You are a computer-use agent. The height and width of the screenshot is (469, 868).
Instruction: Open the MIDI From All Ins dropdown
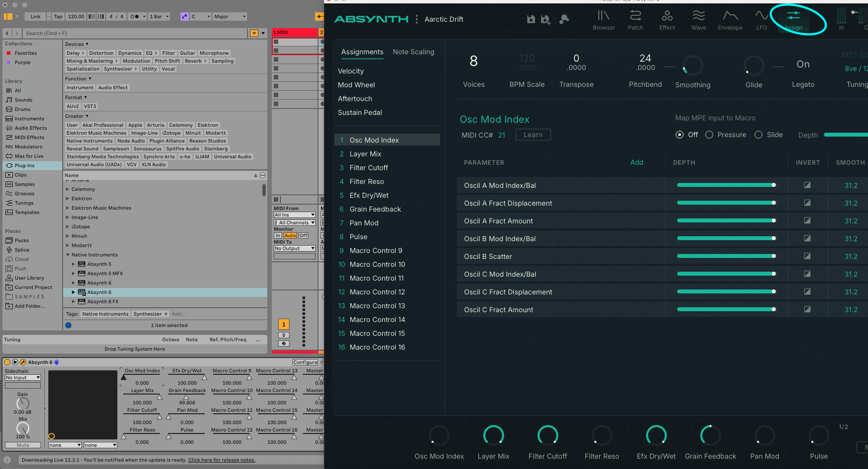pos(294,215)
